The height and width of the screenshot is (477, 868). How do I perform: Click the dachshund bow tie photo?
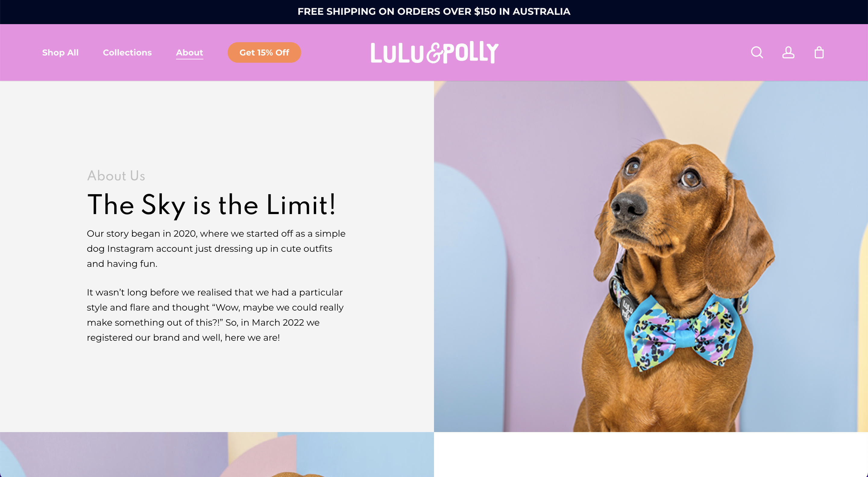click(x=651, y=256)
